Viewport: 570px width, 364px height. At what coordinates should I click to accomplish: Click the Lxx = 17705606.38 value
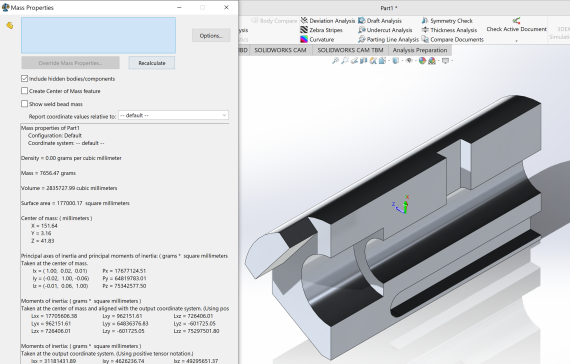pos(54,316)
